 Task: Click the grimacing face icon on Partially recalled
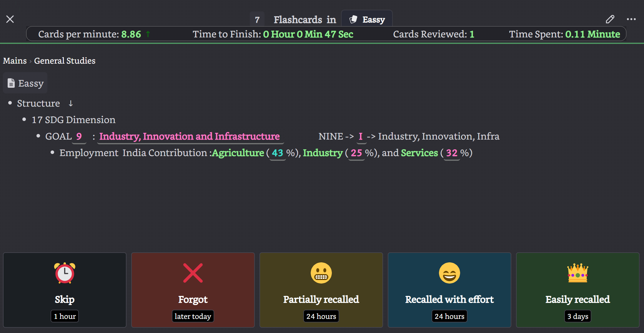pyautogui.click(x=321, y=273)
